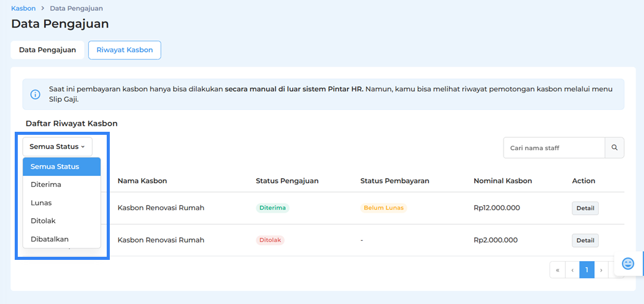Click the info icon in the notice banner
This screenshot has width=644, height=304.
[x=36, y=94]
